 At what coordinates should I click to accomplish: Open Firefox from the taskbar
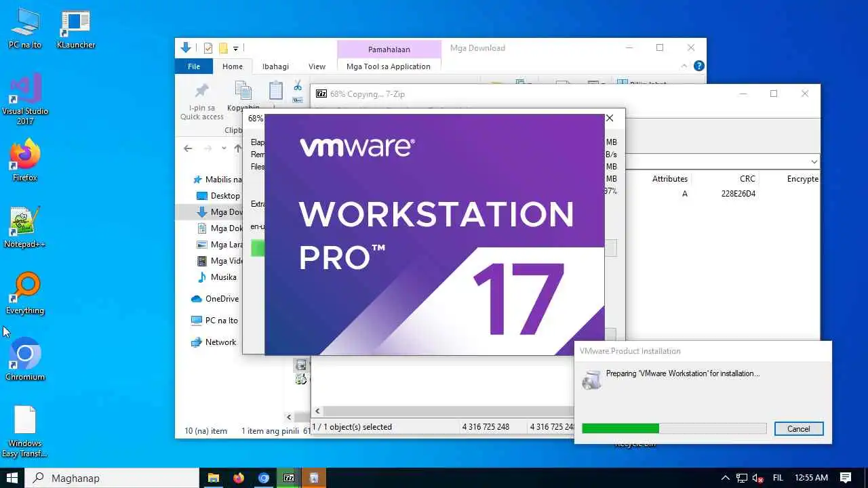(x=238, y=478)
